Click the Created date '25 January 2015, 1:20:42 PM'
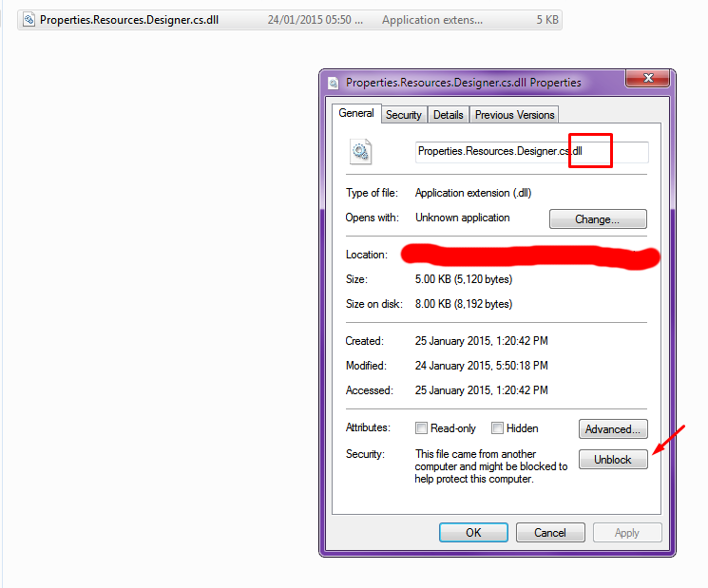 click(x=481, y=341)
